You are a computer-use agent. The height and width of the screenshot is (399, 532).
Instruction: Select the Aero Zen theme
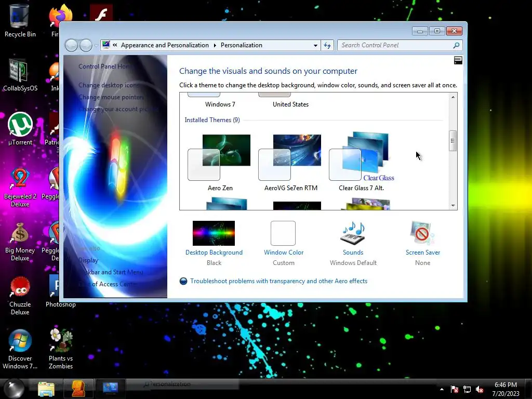tap(220, 163)
